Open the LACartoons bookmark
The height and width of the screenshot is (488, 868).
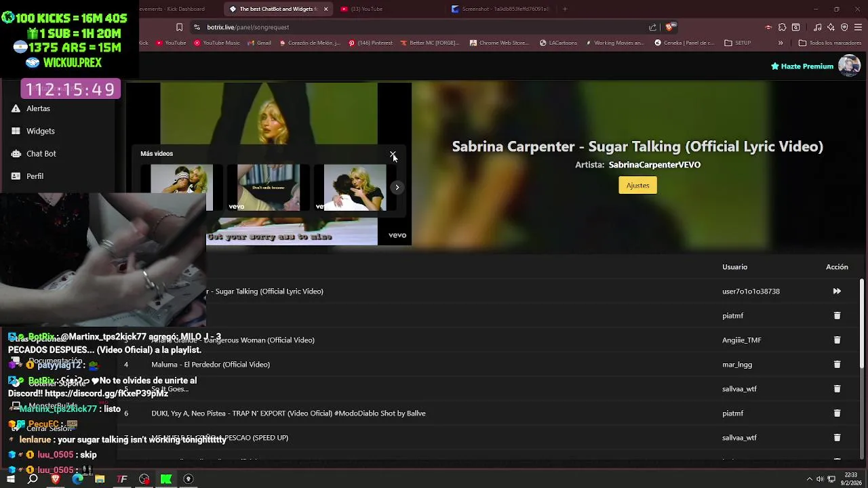(x=558, y=43)
